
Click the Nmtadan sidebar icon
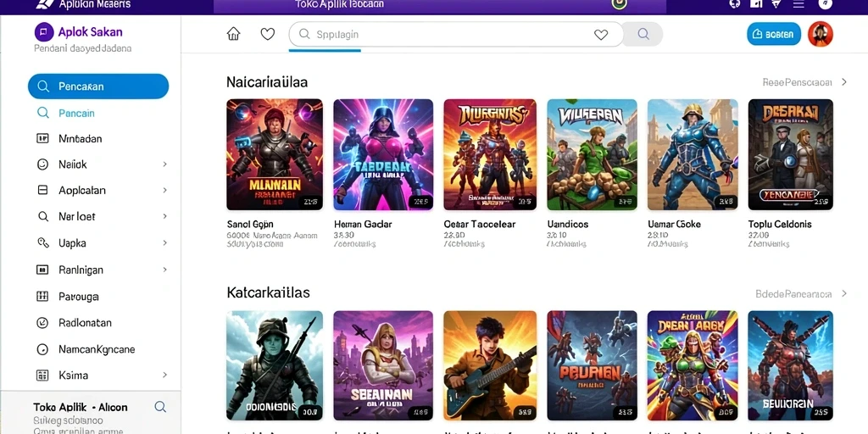pos(42,138)
